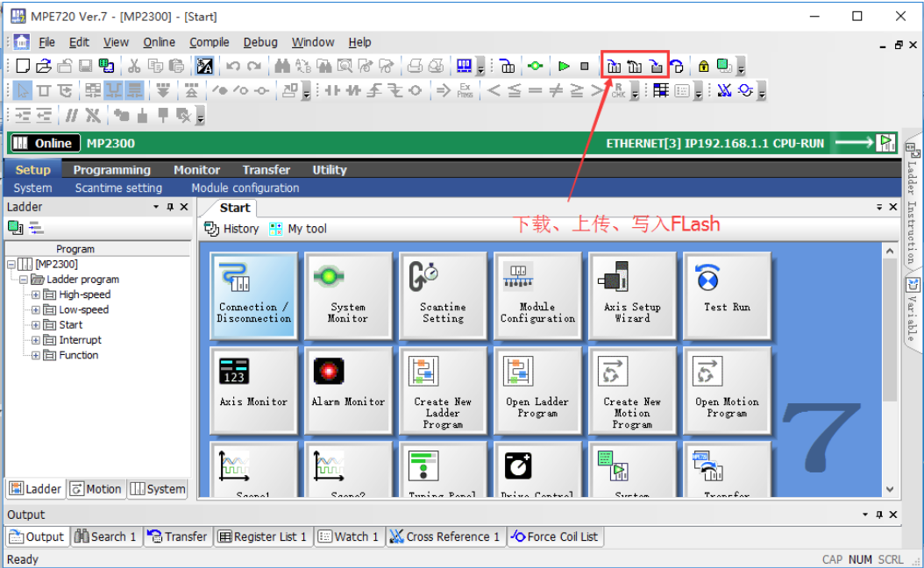Click the yellow padlock security icon

(x=703, y=66)
